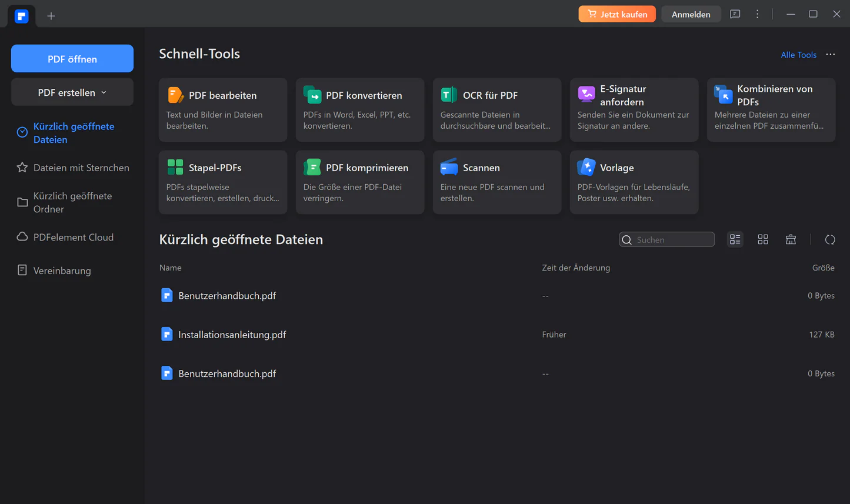
Task: Click the Installationsanleitung.pdf file icon
Action: (167, 334)
